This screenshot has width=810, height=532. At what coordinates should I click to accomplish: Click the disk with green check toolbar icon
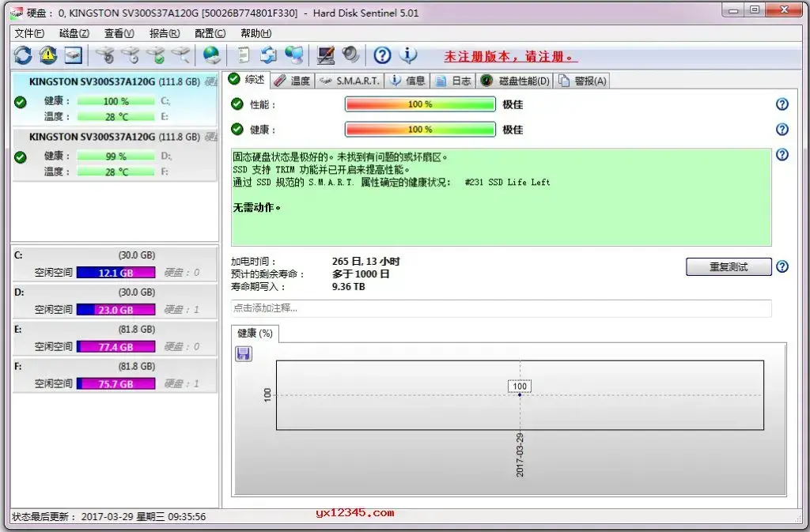coord(156,55)
